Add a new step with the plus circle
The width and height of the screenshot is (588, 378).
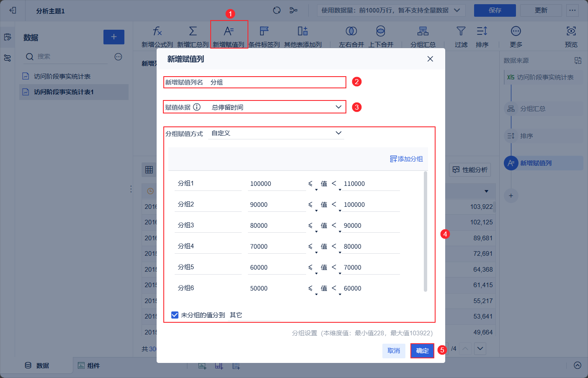511,195
